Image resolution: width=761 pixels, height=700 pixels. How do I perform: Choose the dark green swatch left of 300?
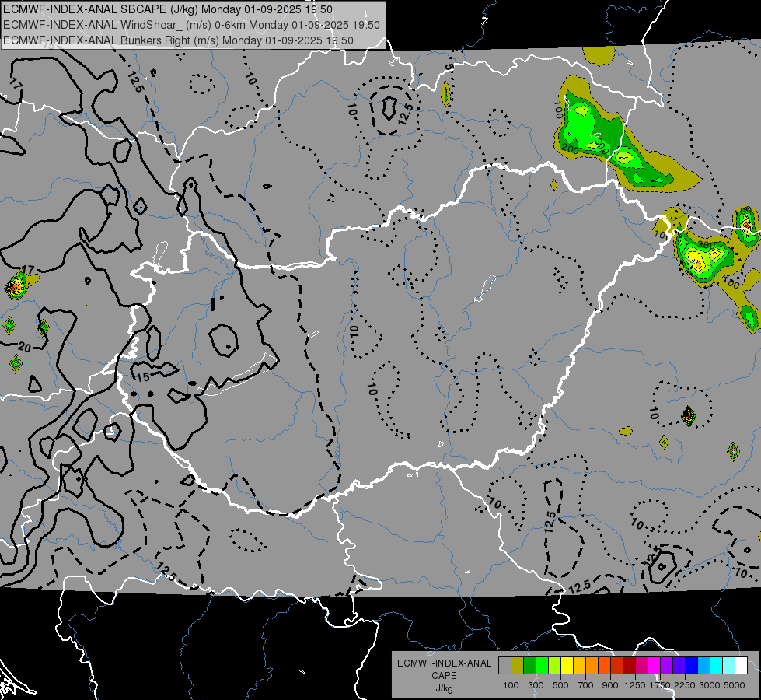coord(529,665)
